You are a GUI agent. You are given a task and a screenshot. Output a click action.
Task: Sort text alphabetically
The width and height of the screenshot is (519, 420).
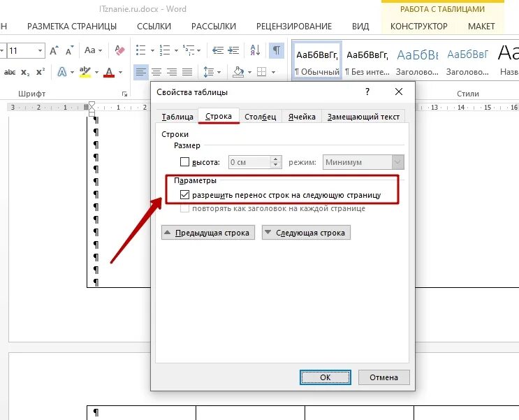(255, 50)
